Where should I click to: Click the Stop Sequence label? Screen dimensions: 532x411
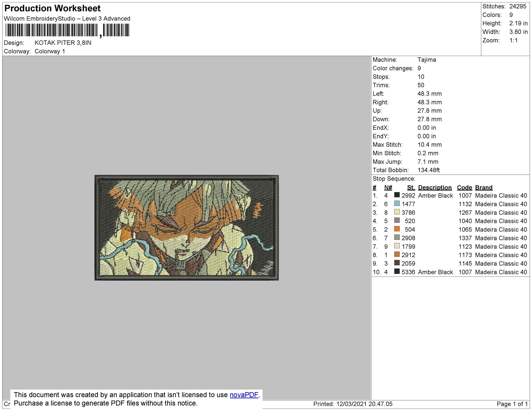pos(394,179)
